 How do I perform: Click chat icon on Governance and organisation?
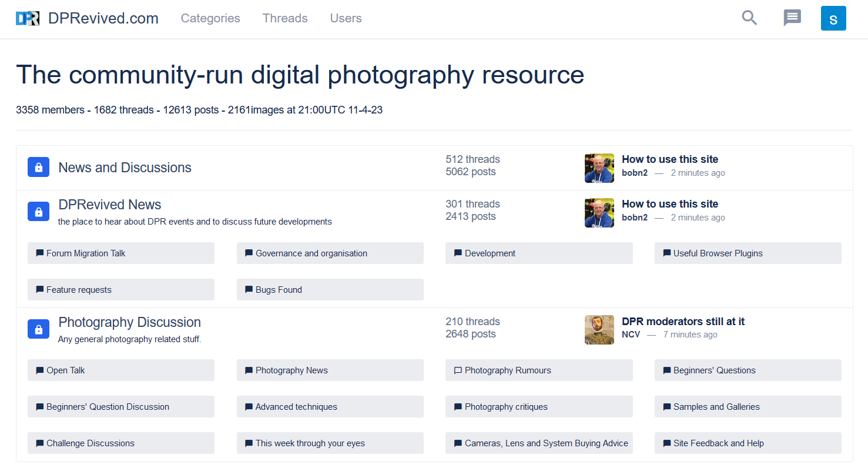click(x=249, y=253)
